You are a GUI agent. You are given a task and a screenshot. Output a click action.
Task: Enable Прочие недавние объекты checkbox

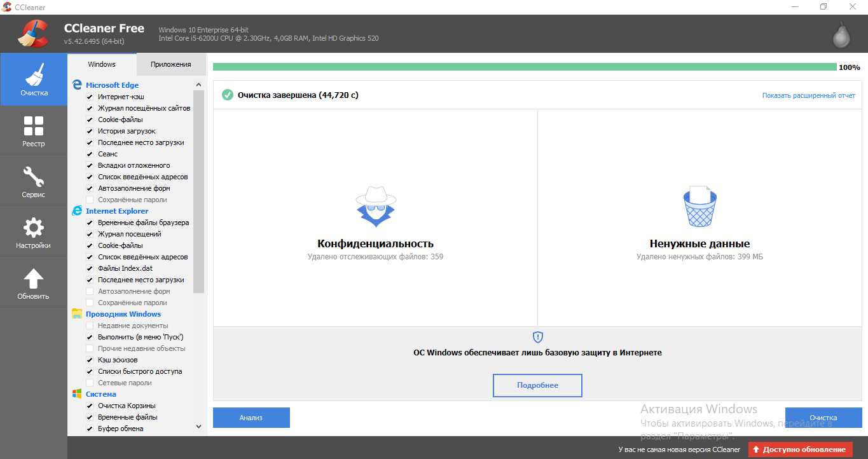click(90, 348)
